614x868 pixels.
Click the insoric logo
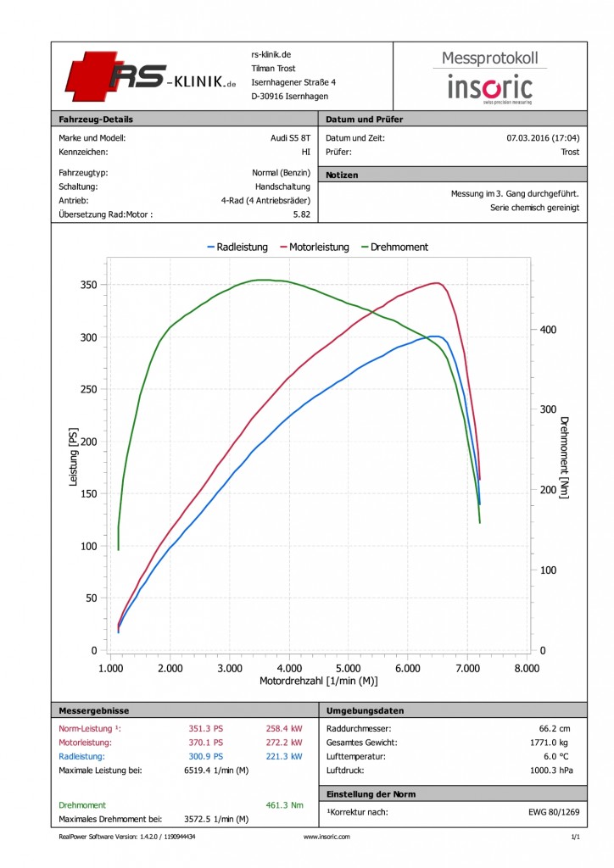coord(490,88)
